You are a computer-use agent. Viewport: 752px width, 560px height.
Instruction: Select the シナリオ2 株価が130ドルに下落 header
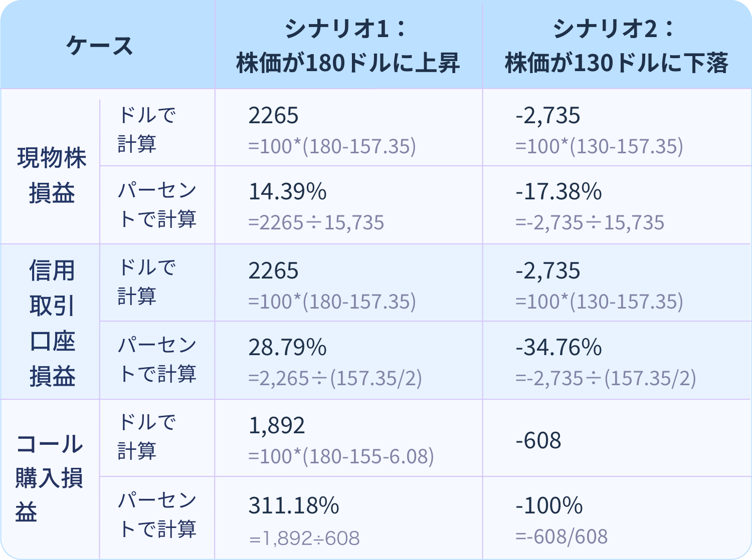(x=616, y=46)
